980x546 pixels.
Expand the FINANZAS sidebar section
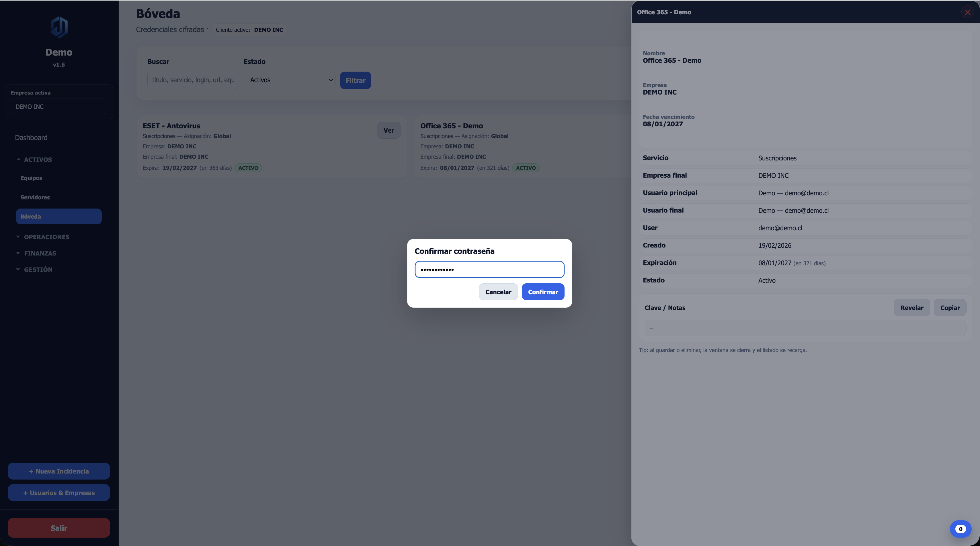click(x=40, y=253)
